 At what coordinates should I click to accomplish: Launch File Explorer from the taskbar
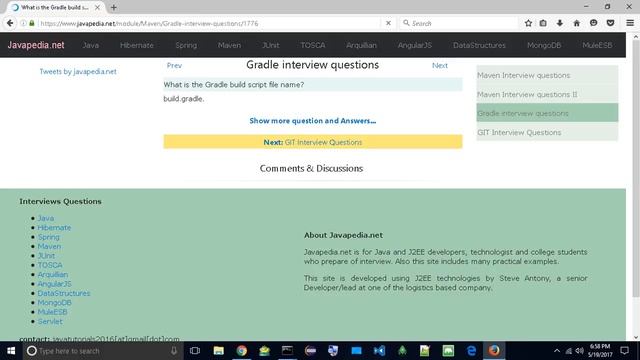pyautogui.click(x=218, y=351)
